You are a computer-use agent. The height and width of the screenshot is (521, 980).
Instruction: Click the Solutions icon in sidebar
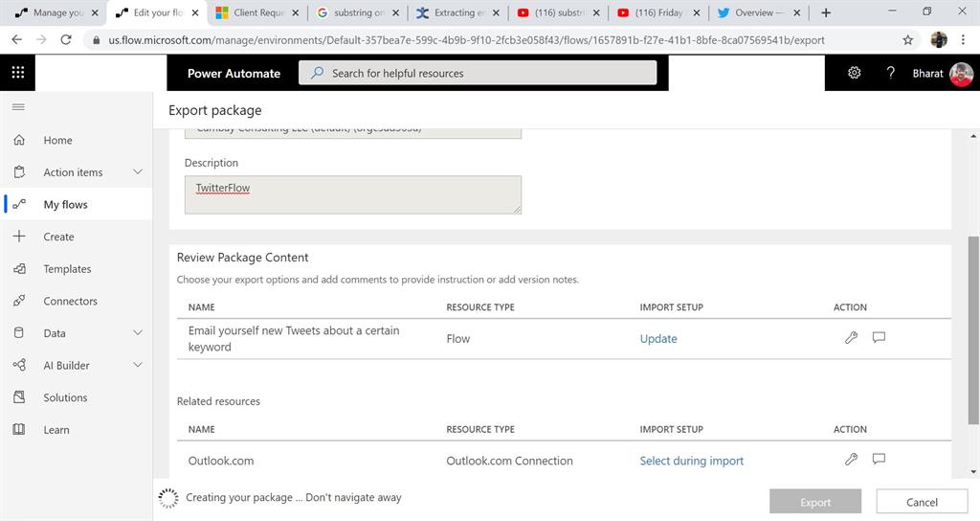pos(19,397)
